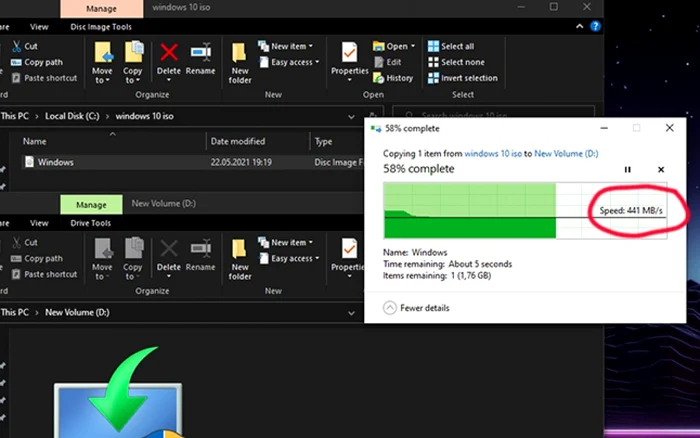The image size is (700, 438).
Task: Sort by the Date modified column
Action: (x=238, y=142)
